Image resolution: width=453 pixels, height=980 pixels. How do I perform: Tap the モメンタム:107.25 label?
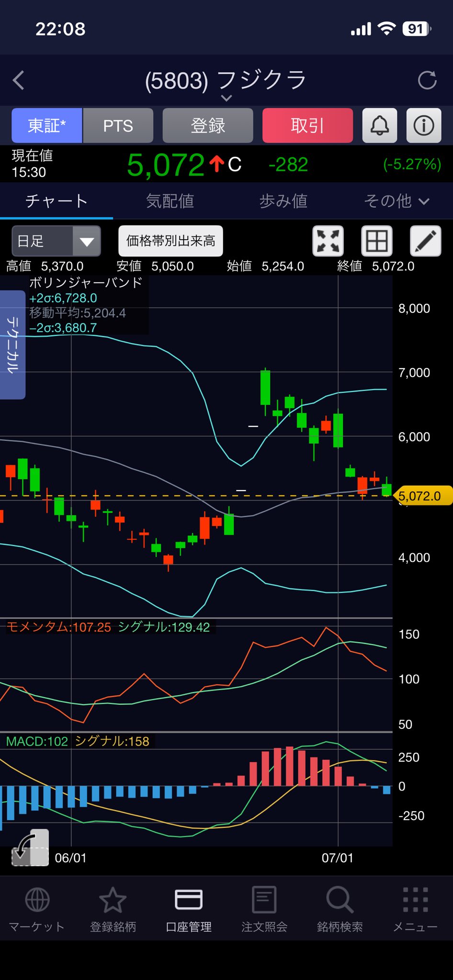(58, 627)
